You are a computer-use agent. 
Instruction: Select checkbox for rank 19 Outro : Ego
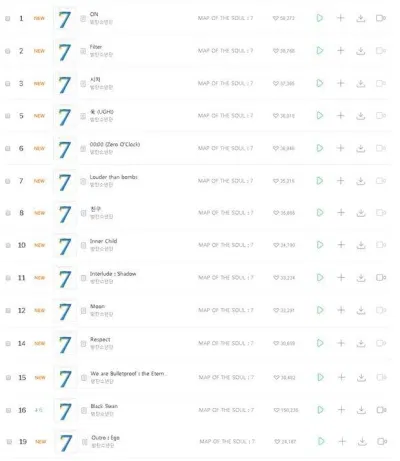9,442
